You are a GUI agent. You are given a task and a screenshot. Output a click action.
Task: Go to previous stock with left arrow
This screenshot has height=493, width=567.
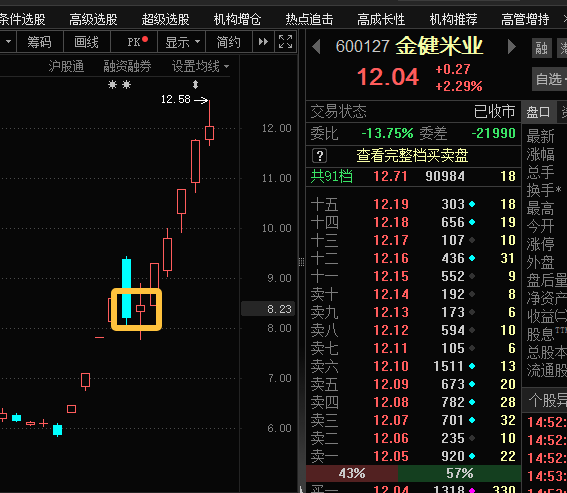point(316,47)
